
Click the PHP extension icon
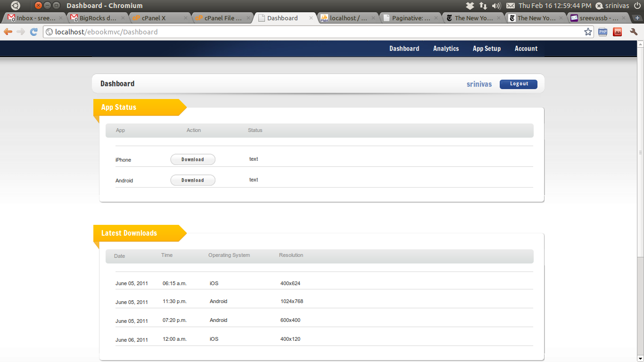point(603,32)
